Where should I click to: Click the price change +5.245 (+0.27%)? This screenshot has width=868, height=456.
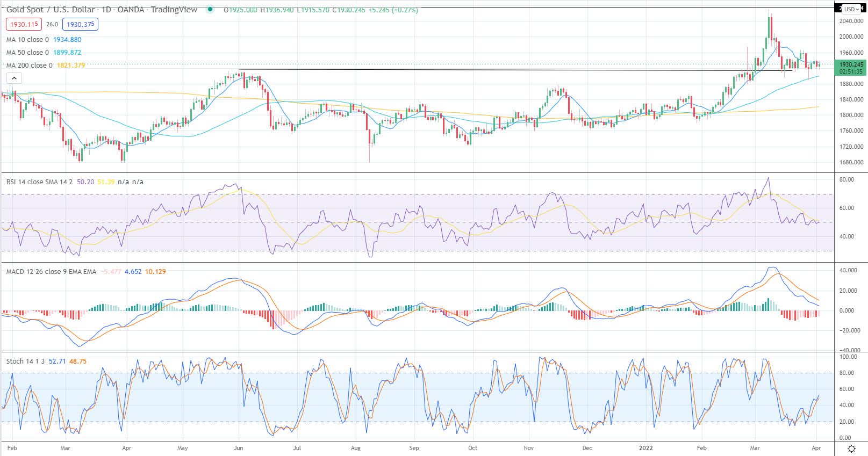(393, 10)
